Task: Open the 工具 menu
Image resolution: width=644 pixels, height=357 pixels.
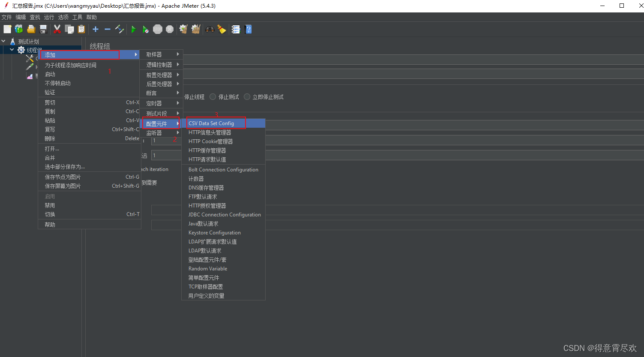Action: point(78,17)
